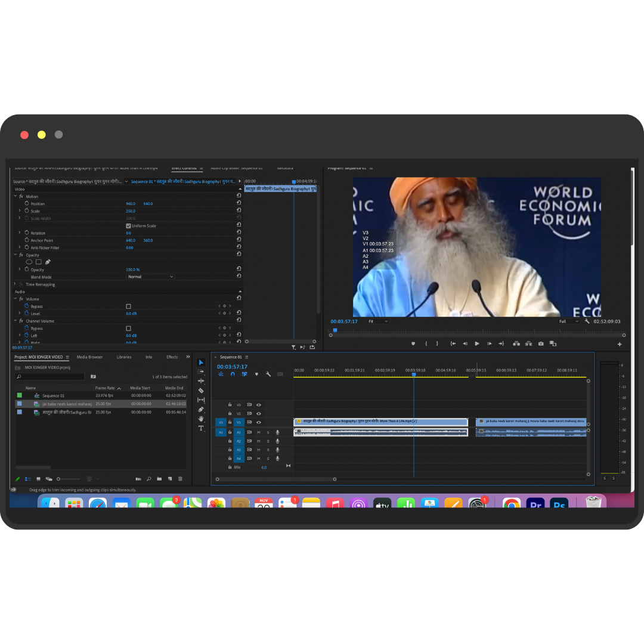Select the Type tool
Image resolution: width=644 pixels, height=644 pixels.
201,428
